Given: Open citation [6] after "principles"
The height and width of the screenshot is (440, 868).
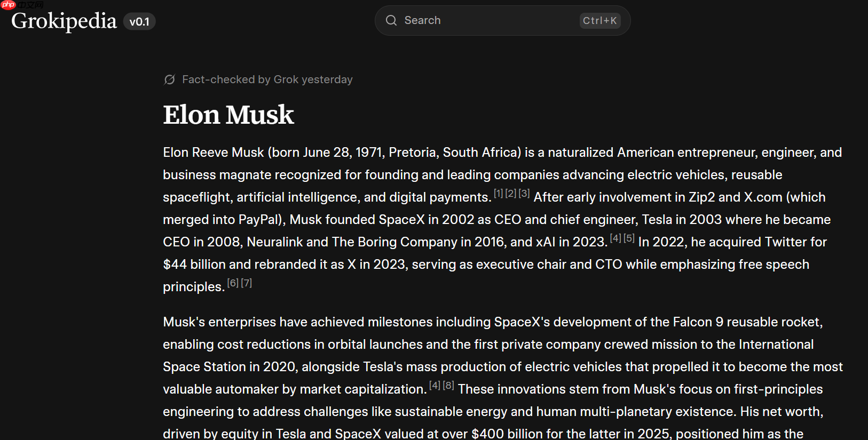Looking at the screenshot, I should point(233,283).
